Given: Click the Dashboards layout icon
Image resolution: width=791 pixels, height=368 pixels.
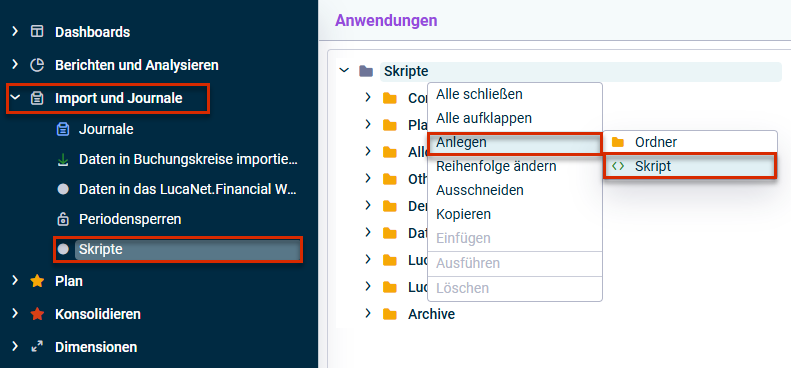Looking at the screenshot, I should (x=37, y=32).
